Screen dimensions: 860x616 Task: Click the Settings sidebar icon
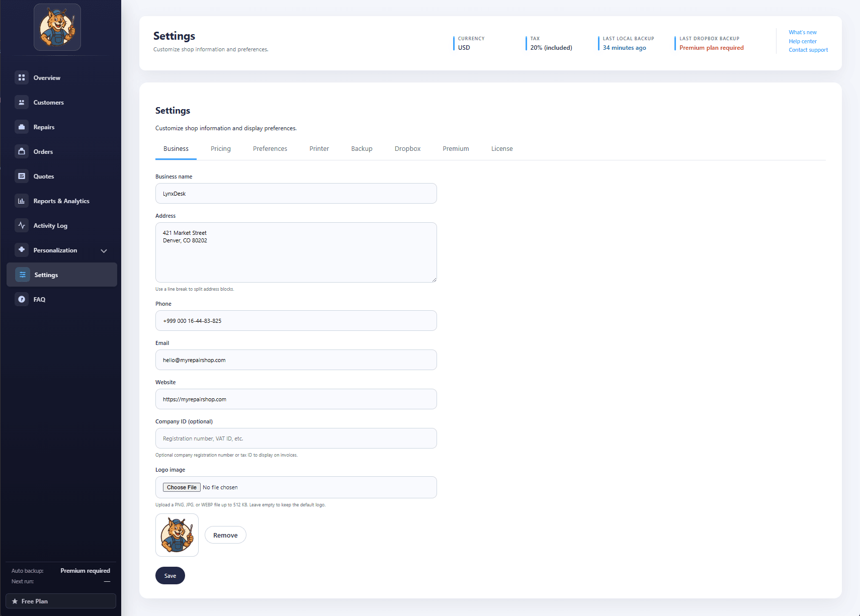pyautogui.click(x=22, y=275)
